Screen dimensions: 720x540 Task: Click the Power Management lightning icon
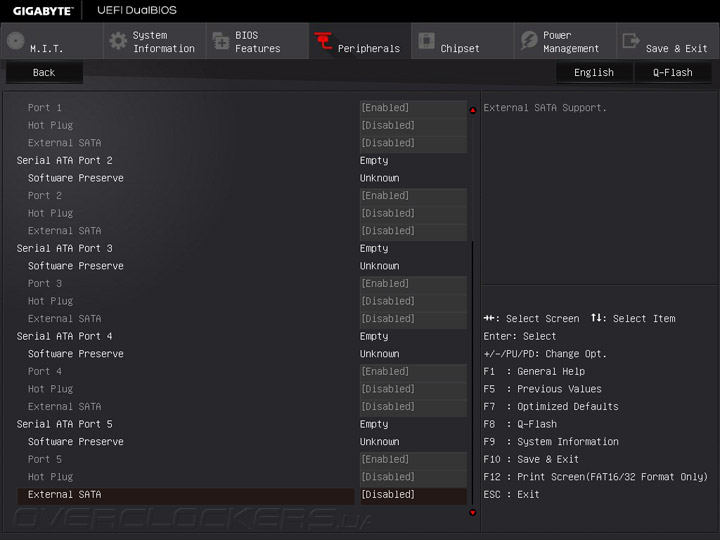(x=528, y=42)
